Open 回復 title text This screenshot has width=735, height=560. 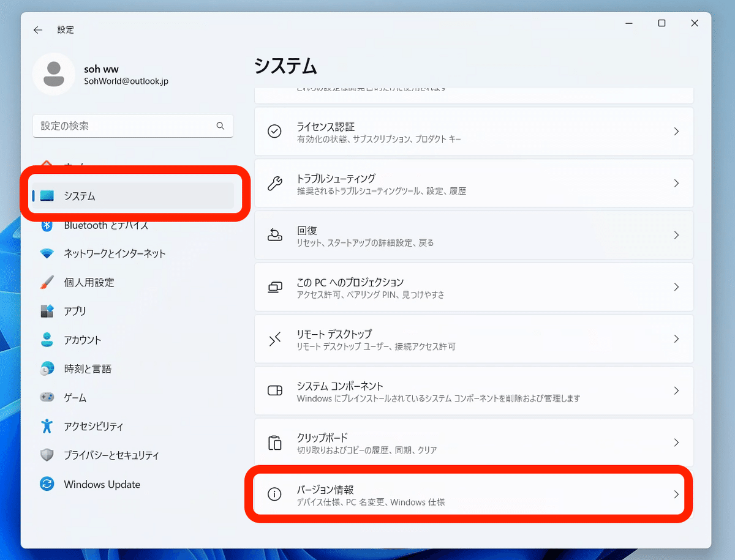[x=307, y=231]
